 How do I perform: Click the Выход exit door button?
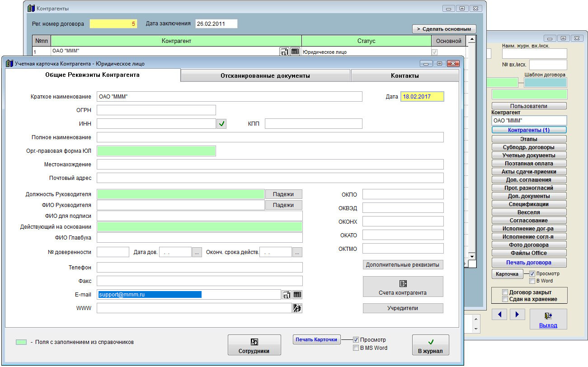tap(548, 319)
